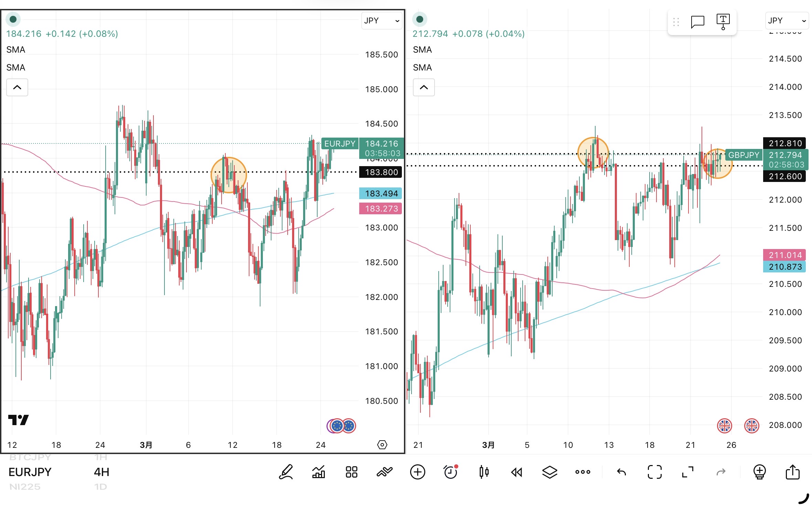Select the drawing pen tool

point(286,472)
